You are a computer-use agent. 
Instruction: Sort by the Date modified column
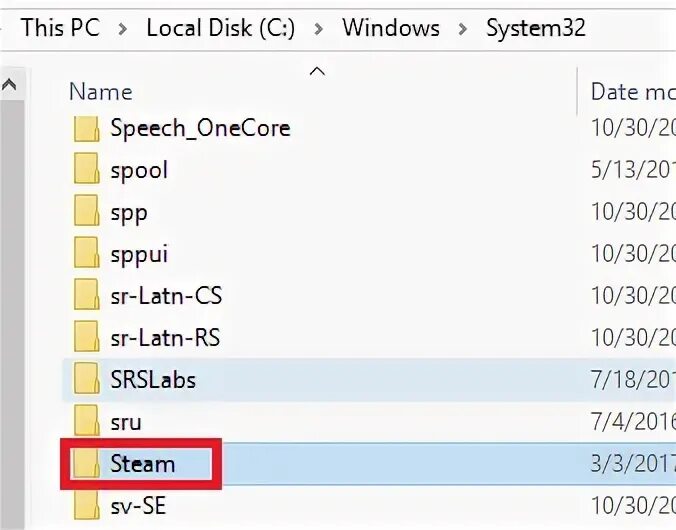click(628, 92)
